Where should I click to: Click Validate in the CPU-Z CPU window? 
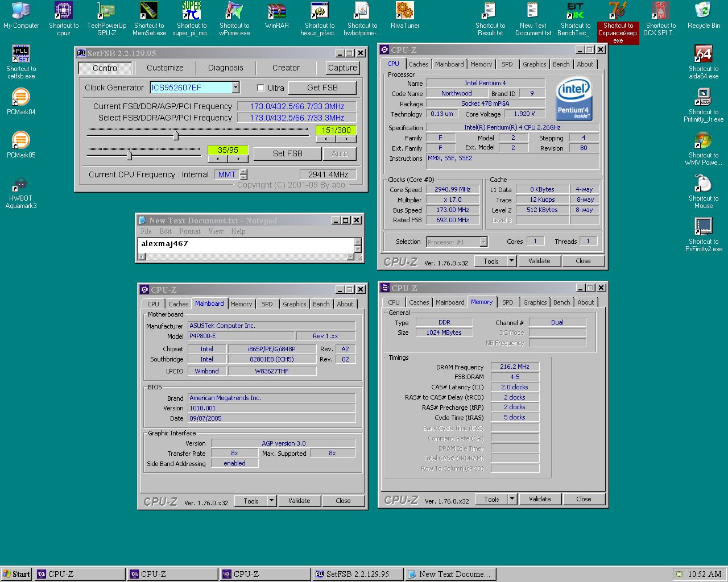coord(539,261)
